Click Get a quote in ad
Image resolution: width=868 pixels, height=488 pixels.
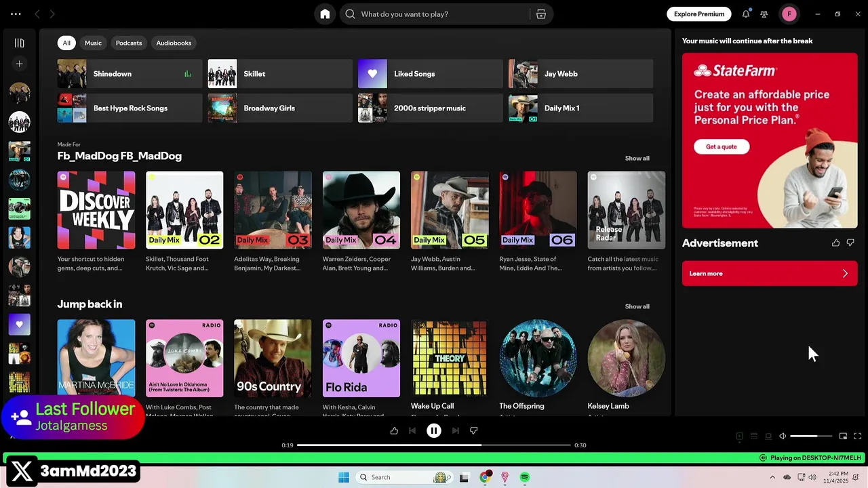point(722,146)
